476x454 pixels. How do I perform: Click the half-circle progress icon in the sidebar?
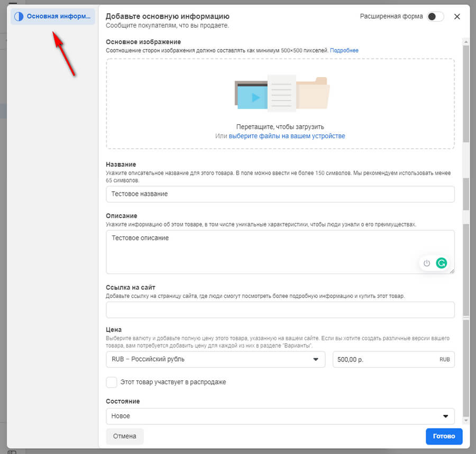[19, 16]
